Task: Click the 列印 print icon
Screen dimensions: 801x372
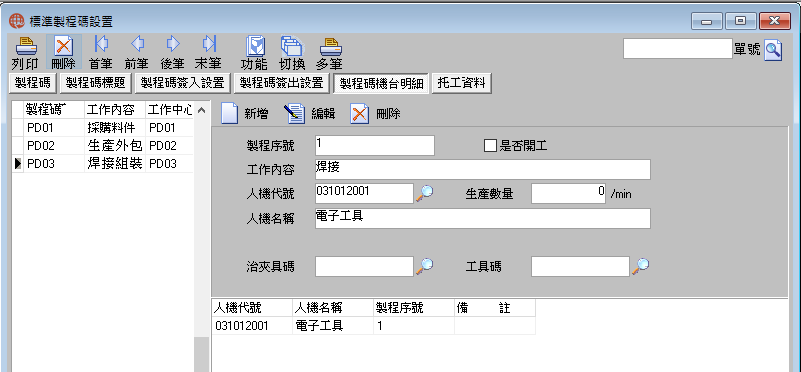Action: coord(26,46)
